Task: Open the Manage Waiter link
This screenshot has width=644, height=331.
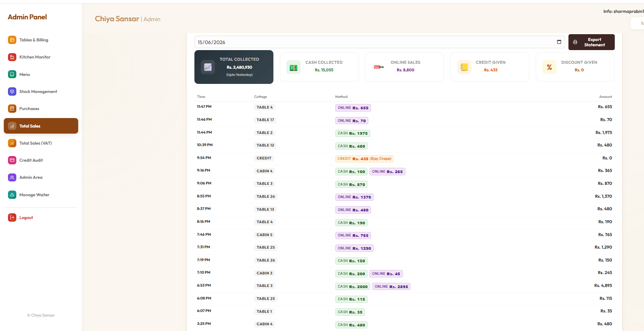Action: point(41,195)
